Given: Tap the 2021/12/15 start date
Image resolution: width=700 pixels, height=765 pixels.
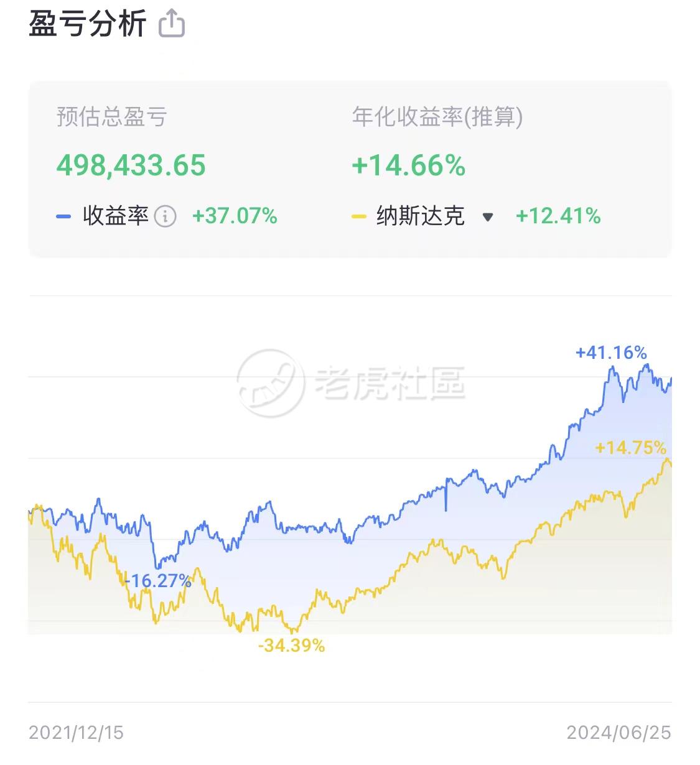Looking at the screenshot, I should pyautogui.click(x=76, y=733).
